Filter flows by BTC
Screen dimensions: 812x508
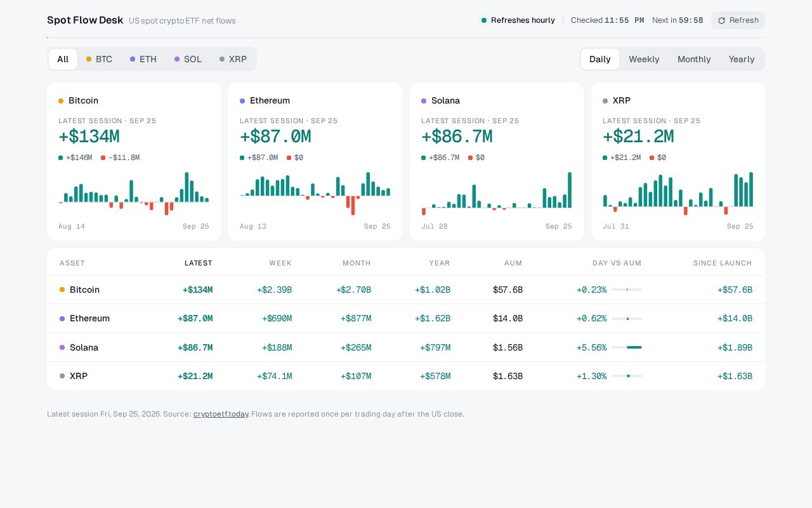[x=99, y=59]
